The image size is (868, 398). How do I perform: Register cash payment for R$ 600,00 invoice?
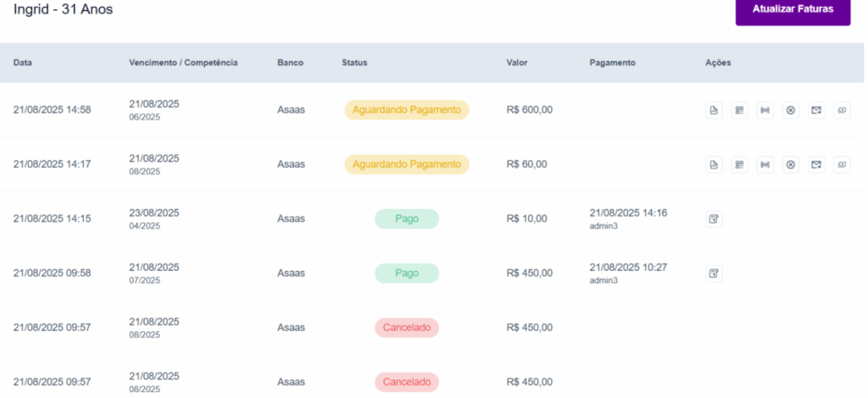tap(842, 110)
